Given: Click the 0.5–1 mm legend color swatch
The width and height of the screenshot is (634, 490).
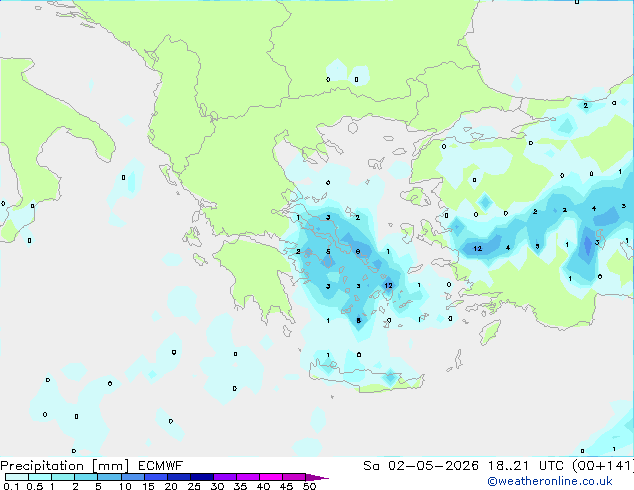Looking at the screenshot, I should pos(40,477).
